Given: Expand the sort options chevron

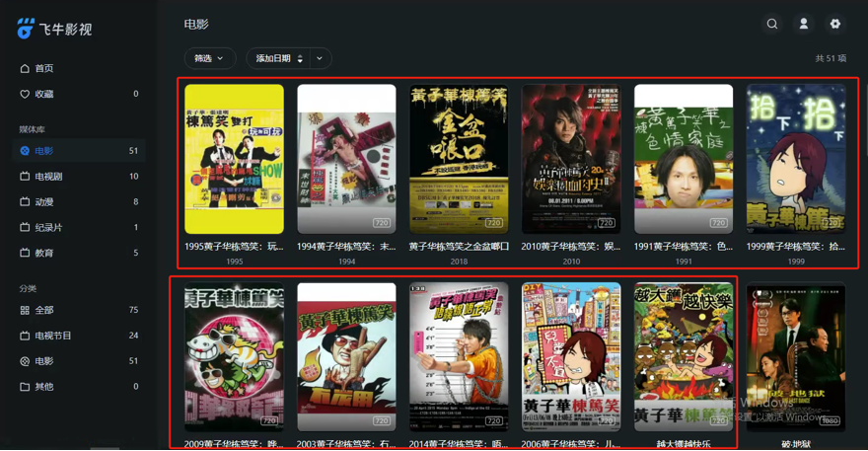Looking at the screenshot, I should [x=320, y=58].
